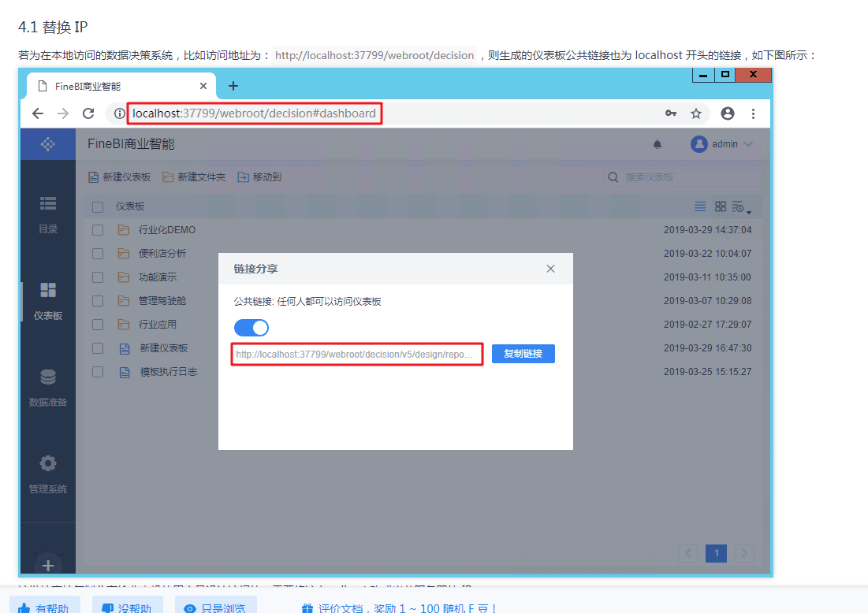Check the 行业化DEMO row checkbox

98,230
